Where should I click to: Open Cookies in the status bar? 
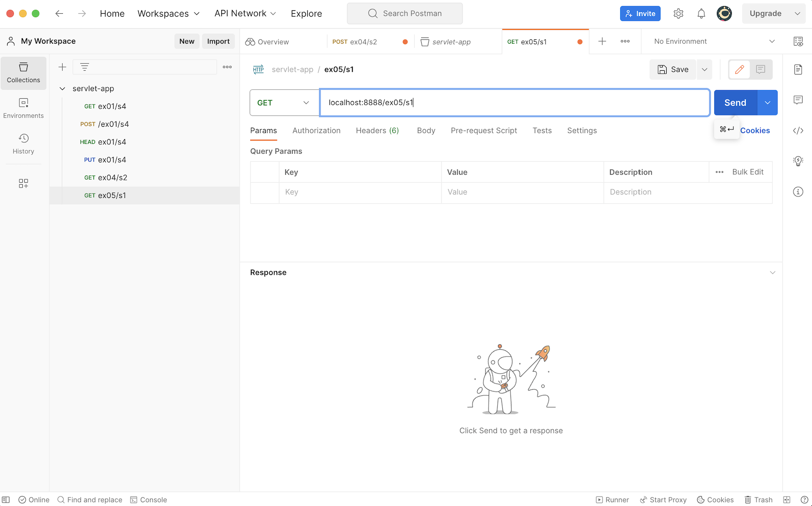715,500
